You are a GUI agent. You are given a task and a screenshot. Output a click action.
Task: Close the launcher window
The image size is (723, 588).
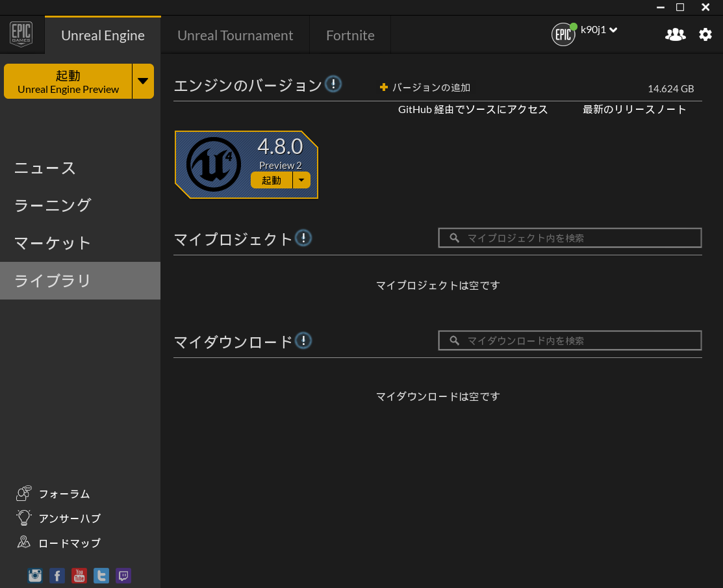(x=705, y=7)
